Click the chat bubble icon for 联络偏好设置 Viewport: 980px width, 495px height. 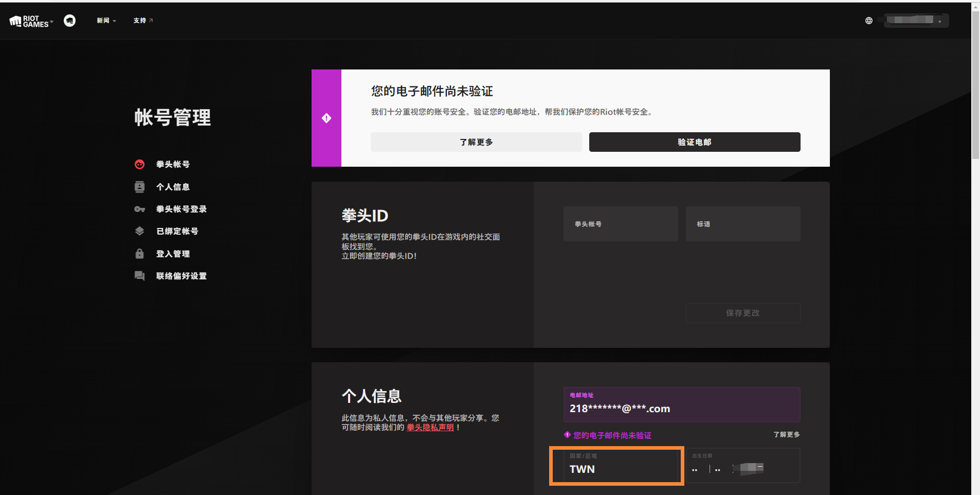coord(139,276)
